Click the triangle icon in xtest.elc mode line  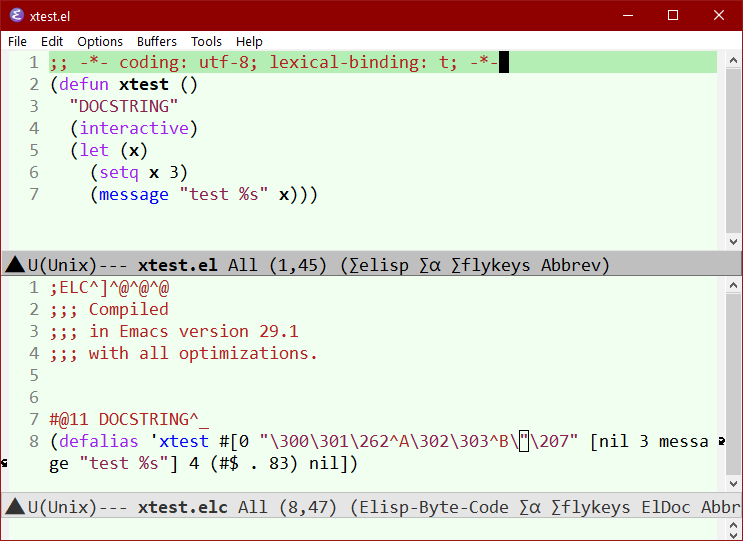(15, 506)
